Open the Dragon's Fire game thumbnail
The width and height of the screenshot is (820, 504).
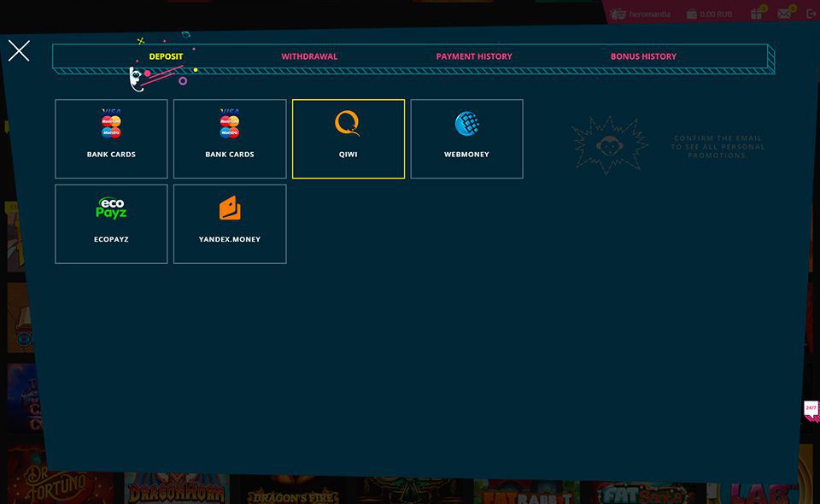coord(293,490)
